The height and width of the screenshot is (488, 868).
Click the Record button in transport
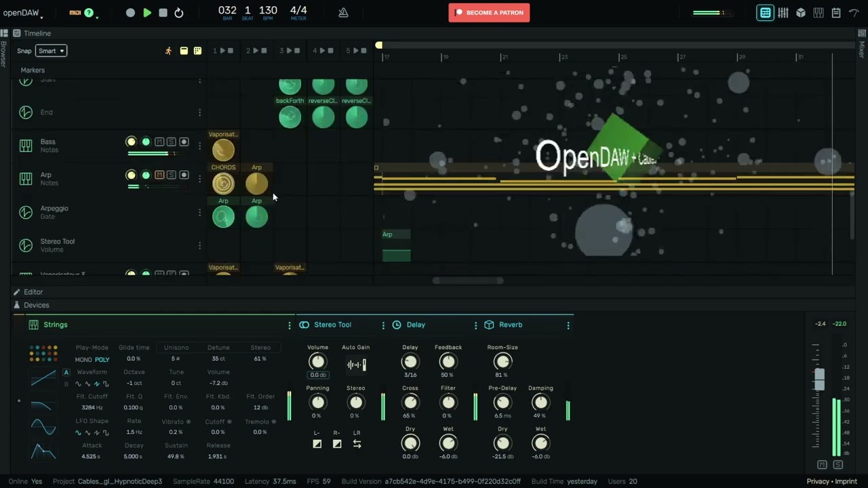(130, 13)
